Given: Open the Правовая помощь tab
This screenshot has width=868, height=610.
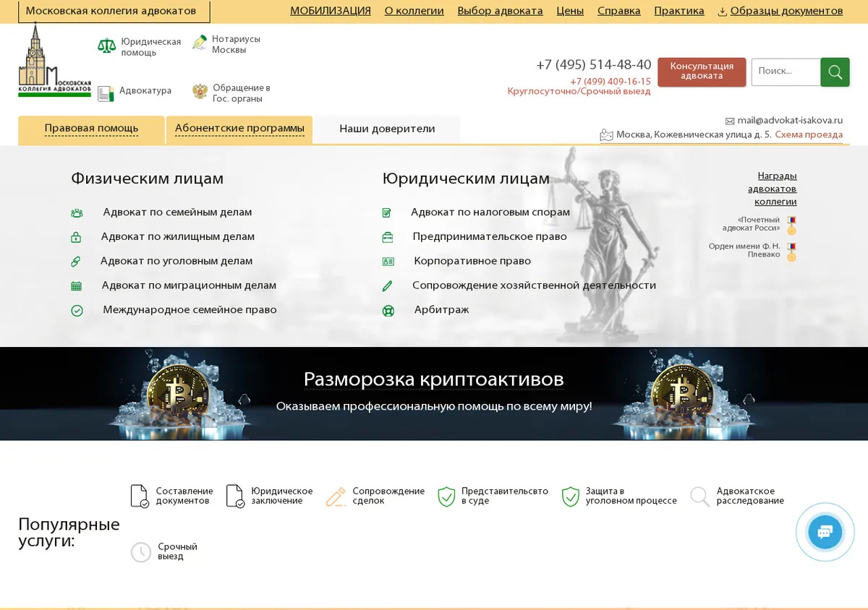Looking at the screenshot, I should pyautogui.click(x=91, y=129).
